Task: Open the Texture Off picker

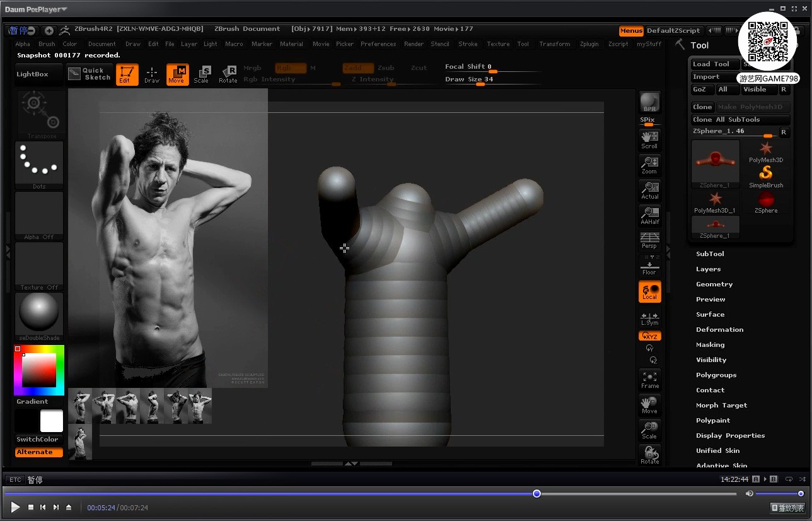Action: (39, 266)
